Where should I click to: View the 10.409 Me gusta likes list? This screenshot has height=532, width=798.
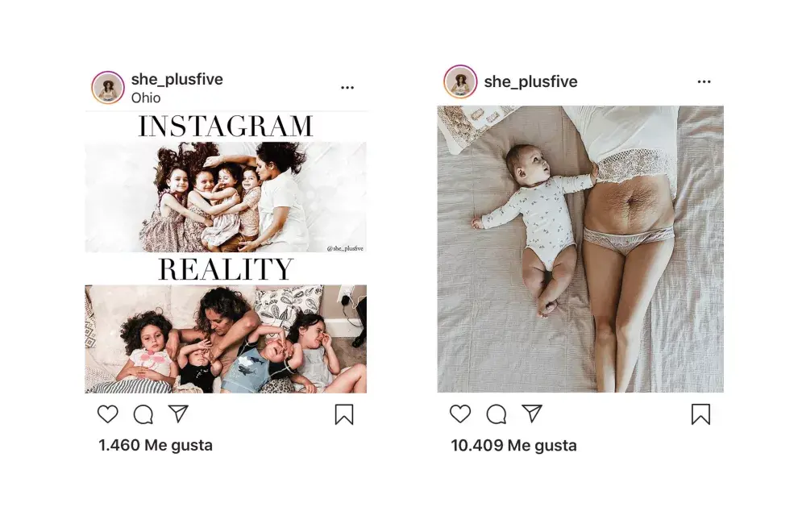tap(513, 446)
